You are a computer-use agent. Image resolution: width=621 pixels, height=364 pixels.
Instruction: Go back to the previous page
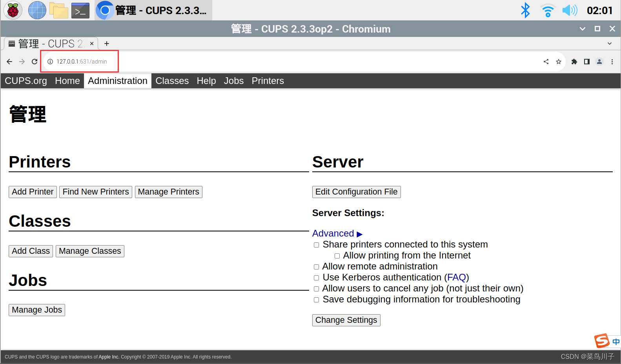tap(9, 62)
